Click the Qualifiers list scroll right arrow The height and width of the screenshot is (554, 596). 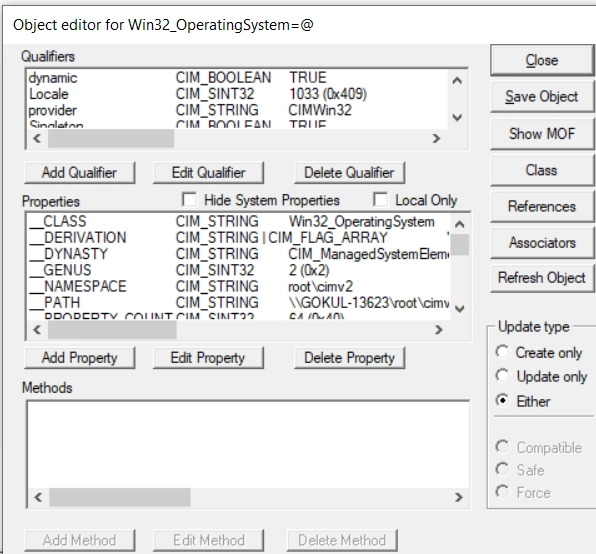(x=436, y=138)
